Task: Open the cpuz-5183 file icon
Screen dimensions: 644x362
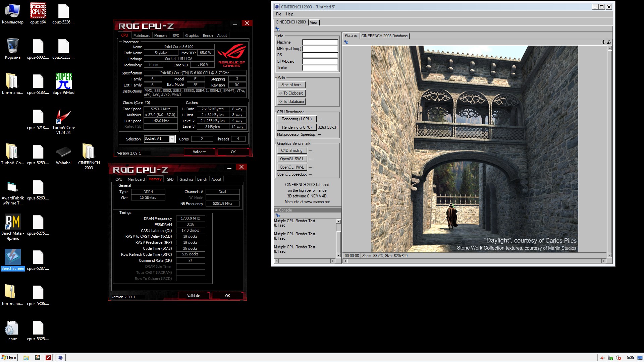Action: coord(38,84)
